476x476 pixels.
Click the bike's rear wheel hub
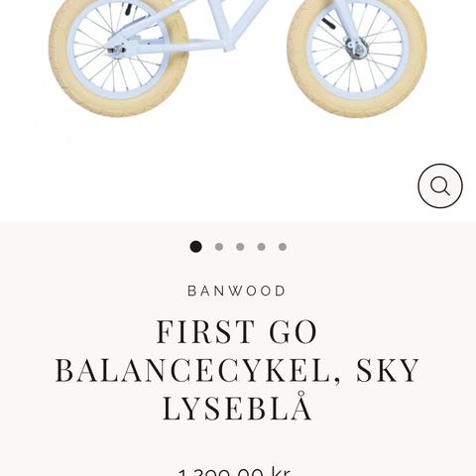(116, 51)
